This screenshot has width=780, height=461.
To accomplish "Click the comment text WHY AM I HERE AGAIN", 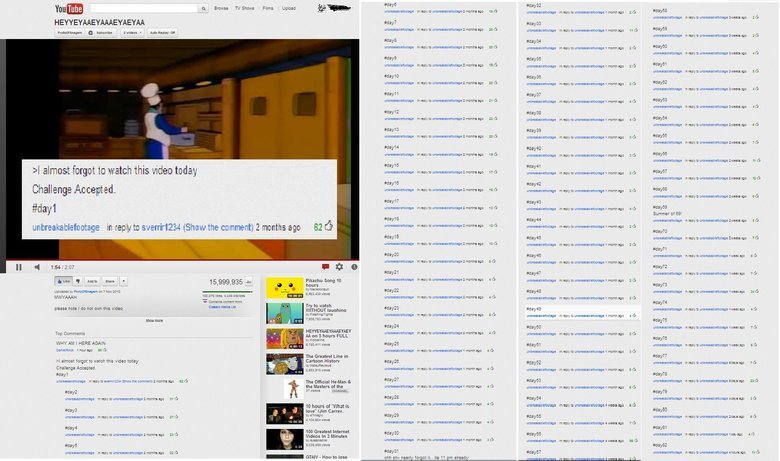I will [x=81, y=343].
